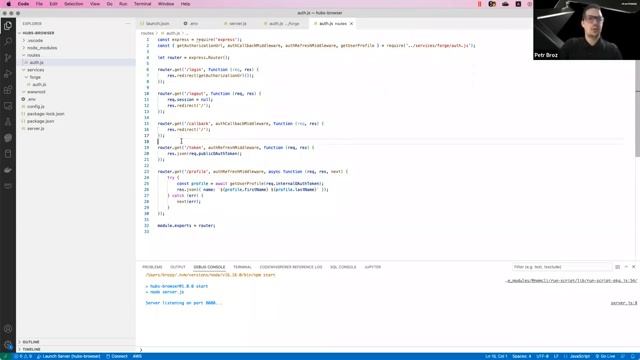Open the Run menu in menu bar
The image size is (640, 360).
123,4
